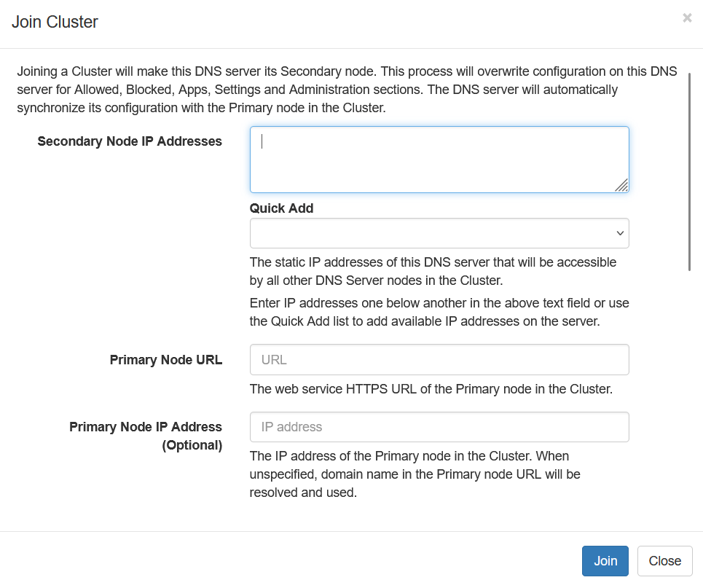Click the dialog's vertical scrollbar thumb

(689, 172)
